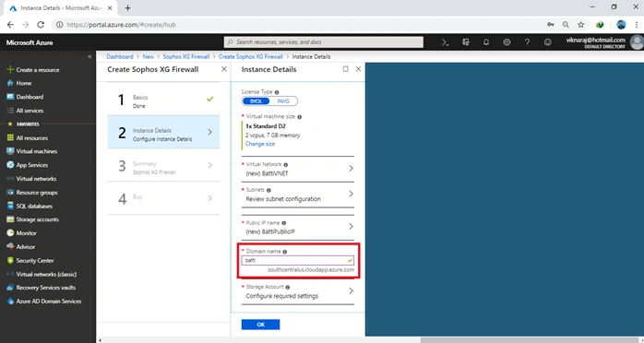Screen dimensions: 644x343
Task: Click Search resources, services, and docs box
Action: pos(324,41)
